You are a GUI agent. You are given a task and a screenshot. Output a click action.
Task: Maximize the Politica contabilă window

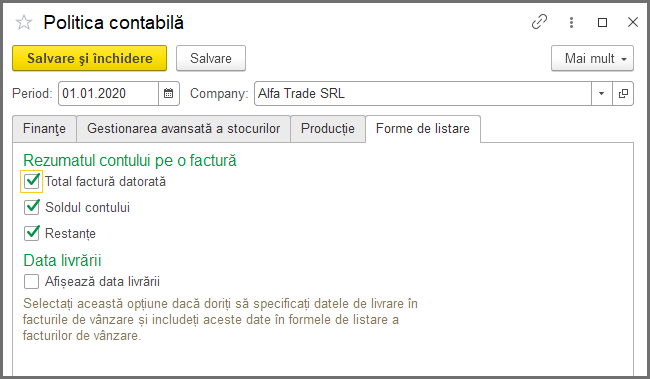coord(602,22)
